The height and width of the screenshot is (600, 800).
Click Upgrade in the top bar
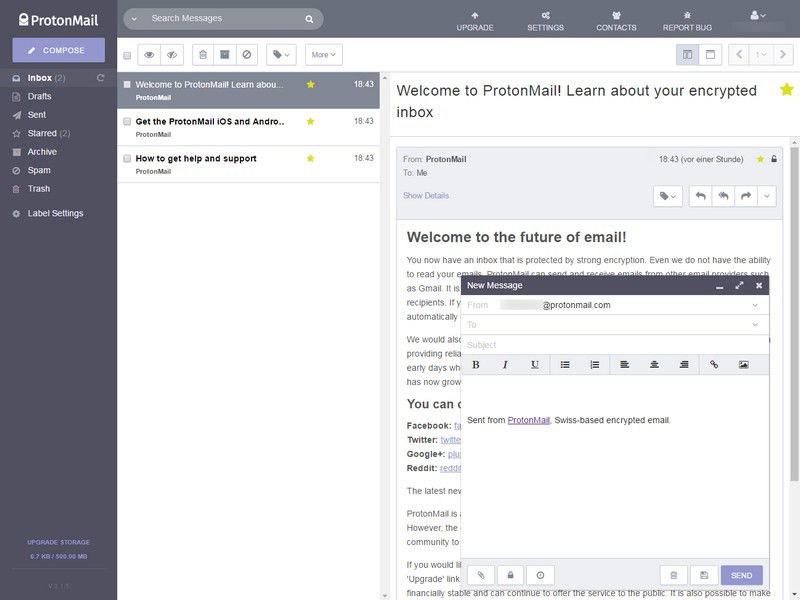click(x=474, y=21)
